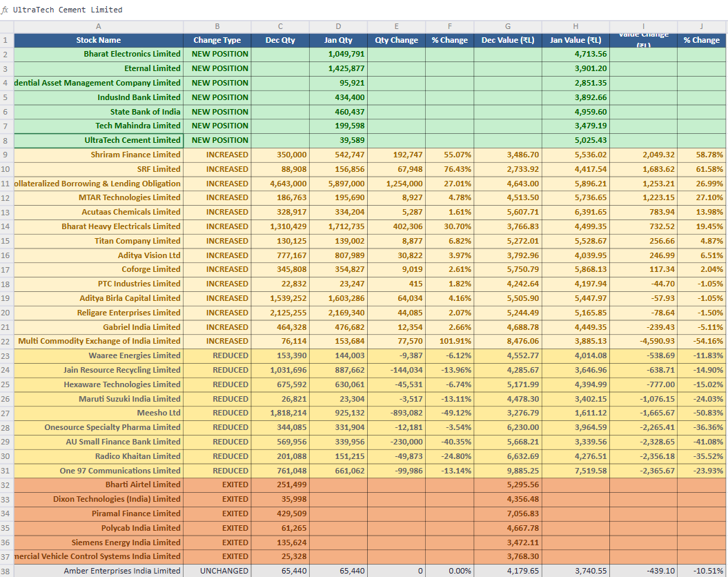Click Onesource Specialty Pharma Dec Value 6,230.00
The image size is (728, 577).
(507, 427)
